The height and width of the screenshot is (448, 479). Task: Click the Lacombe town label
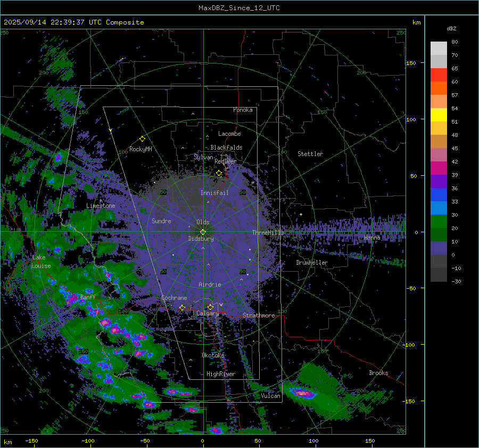229,134
